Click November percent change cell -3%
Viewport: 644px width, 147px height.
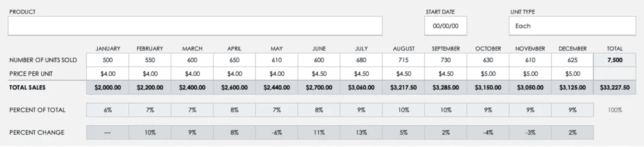(530, 133)
